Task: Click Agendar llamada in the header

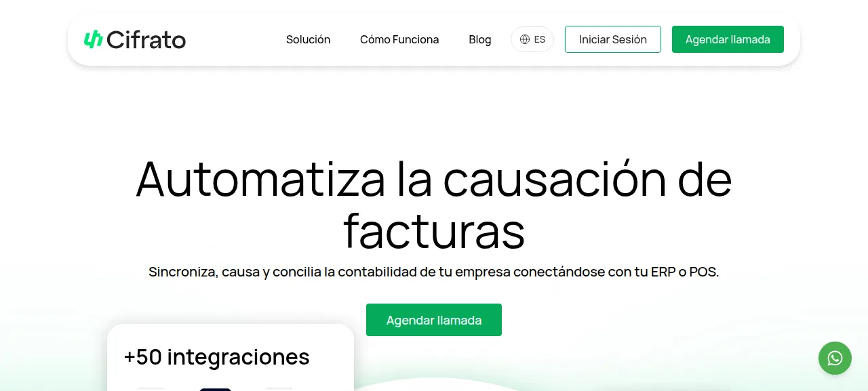Action: (x=728, y=39)
